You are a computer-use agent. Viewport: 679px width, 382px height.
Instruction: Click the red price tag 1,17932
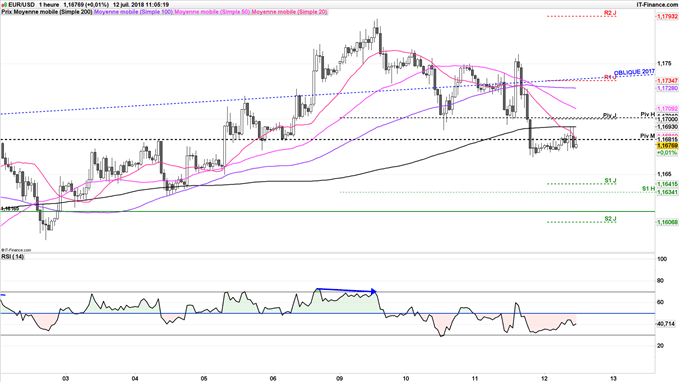[x=667, y=16]
